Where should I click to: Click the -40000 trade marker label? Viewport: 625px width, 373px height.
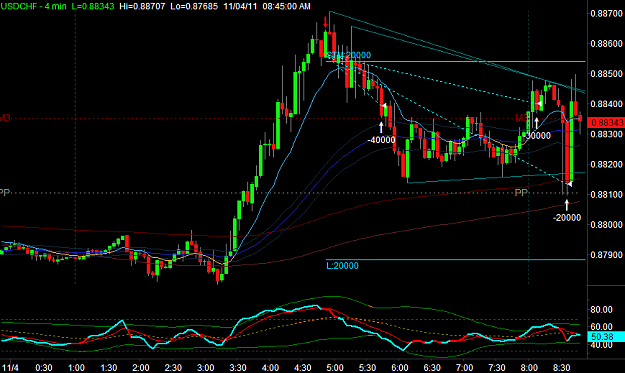tap(381, 140)
